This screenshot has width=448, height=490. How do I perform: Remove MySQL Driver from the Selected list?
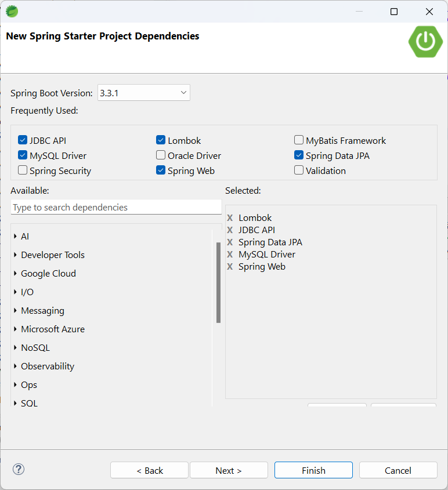coord(230,255)
